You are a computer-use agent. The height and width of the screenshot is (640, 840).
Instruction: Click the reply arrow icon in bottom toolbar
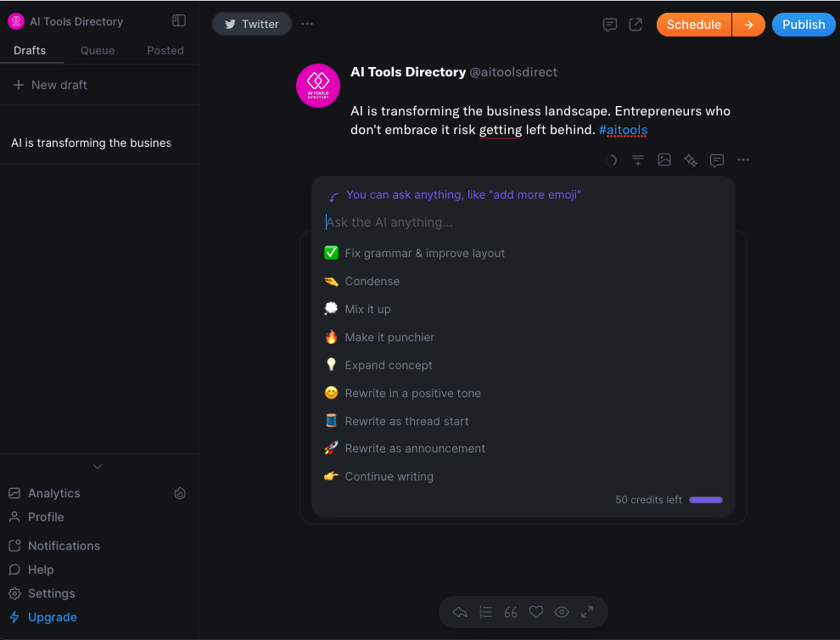459,612
